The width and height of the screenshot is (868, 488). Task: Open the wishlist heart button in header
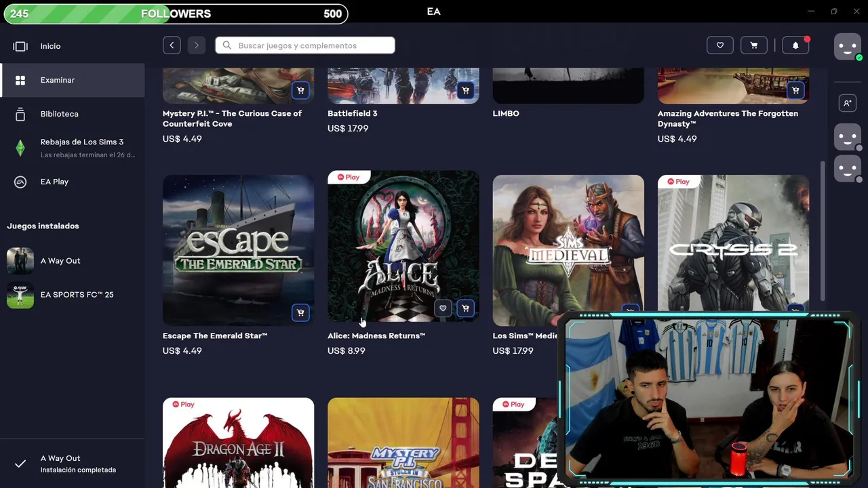point(720,45)
